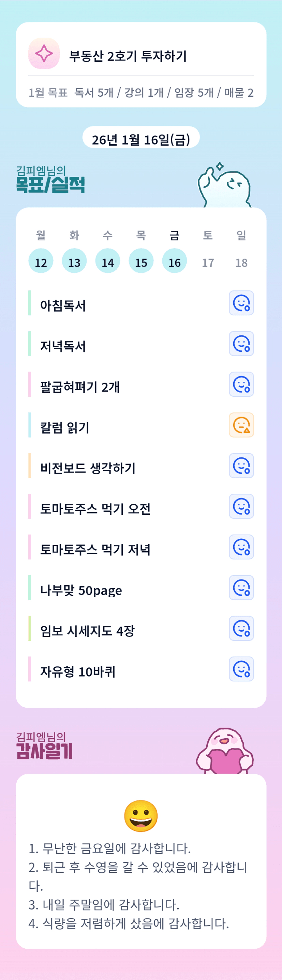The image size is (282, 980).
Task: Toggle status face icon for 팔굽혀펴기 2개
Action: 241,385
